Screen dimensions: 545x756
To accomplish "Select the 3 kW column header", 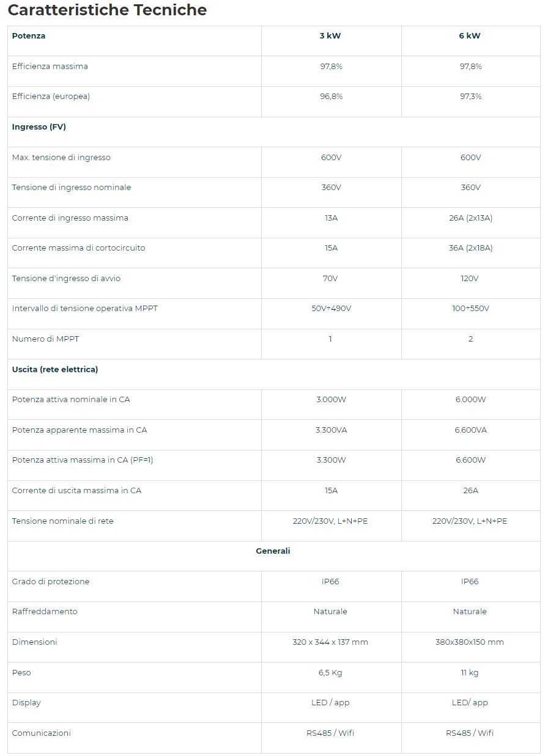I will (330, 36).
